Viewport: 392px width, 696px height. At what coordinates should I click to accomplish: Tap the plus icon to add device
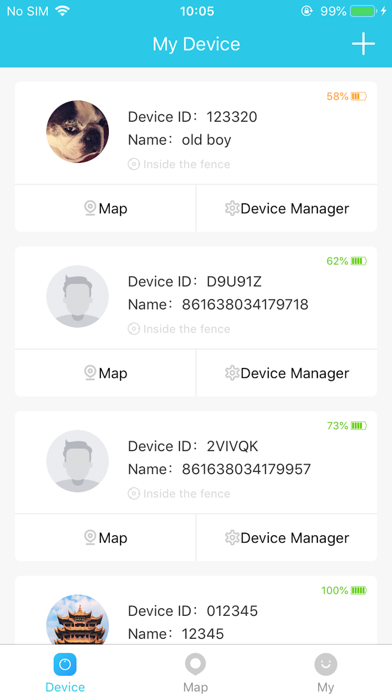363,44
